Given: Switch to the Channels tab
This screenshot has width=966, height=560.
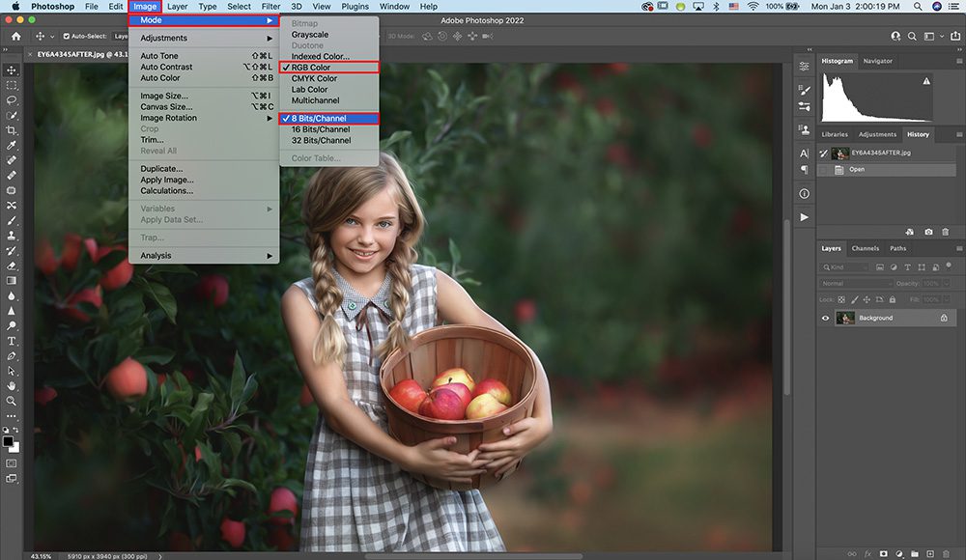Looking at the screenshot, I should pyautogui.click(x=866, y=248).
